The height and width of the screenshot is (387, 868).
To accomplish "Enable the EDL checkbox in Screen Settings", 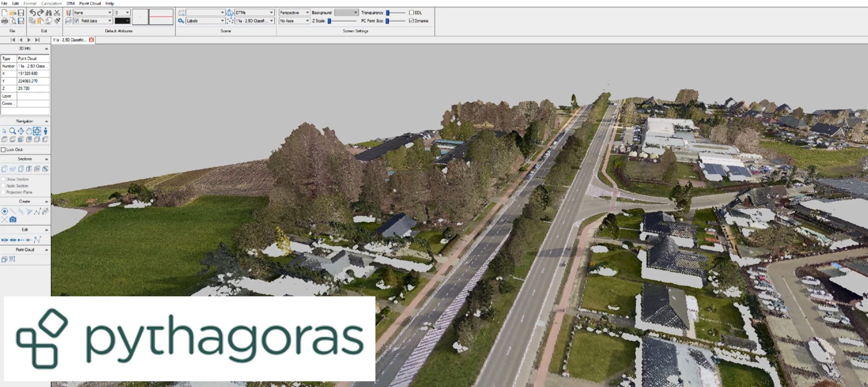I will (411, 12).
